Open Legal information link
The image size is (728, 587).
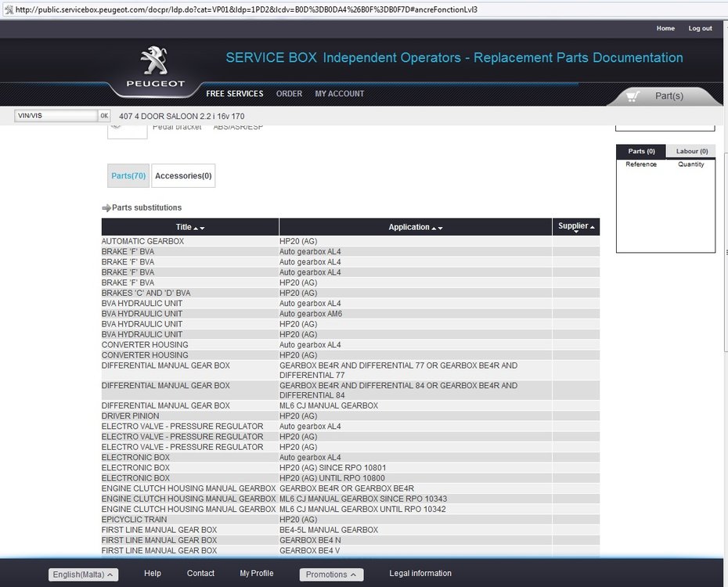[x=420, y=573]
